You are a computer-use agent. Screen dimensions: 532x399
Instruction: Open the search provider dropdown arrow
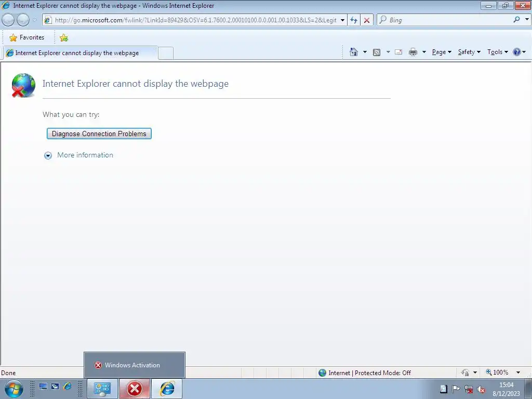click(527, 20)
